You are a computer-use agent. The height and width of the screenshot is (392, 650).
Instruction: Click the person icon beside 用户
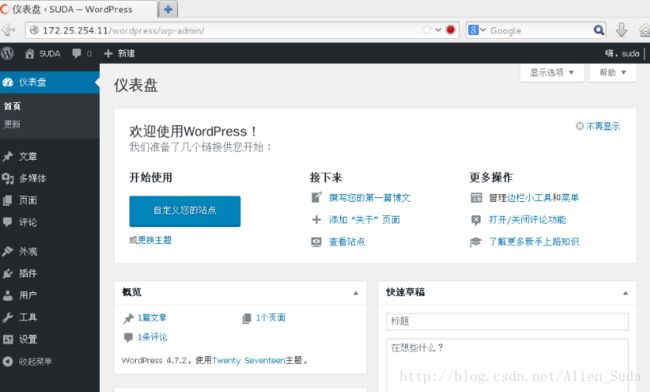[7, 295]
